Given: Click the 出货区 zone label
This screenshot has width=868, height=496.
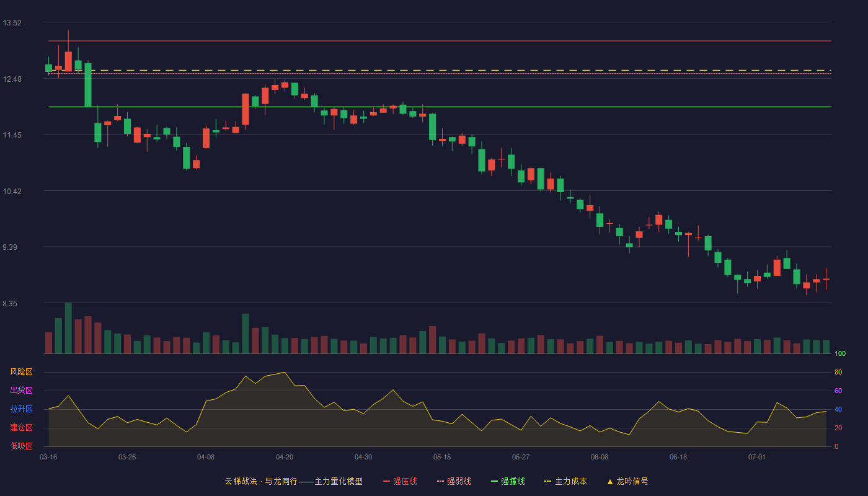Looking at the screenshot, I should 21,391.
